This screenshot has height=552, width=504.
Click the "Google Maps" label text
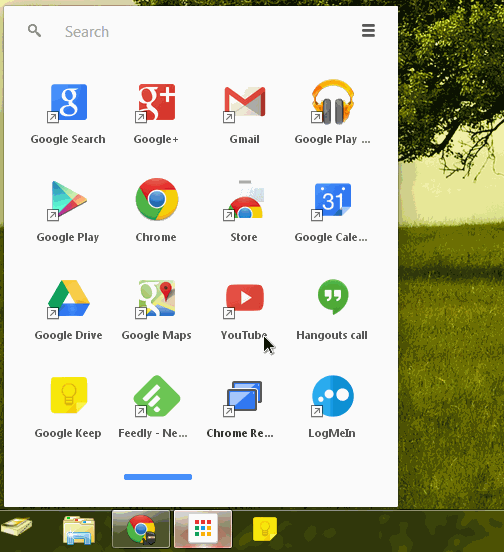point(156,335)
